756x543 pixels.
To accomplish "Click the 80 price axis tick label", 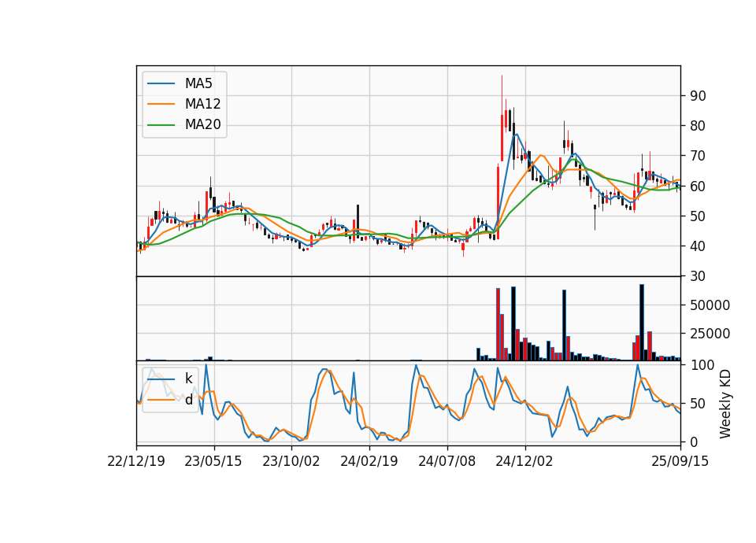I will pyautogui.click(x=698, y=126).
